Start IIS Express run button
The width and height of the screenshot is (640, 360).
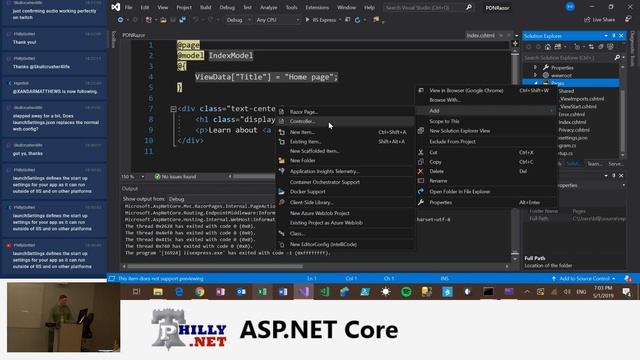(x=321, y=20)
